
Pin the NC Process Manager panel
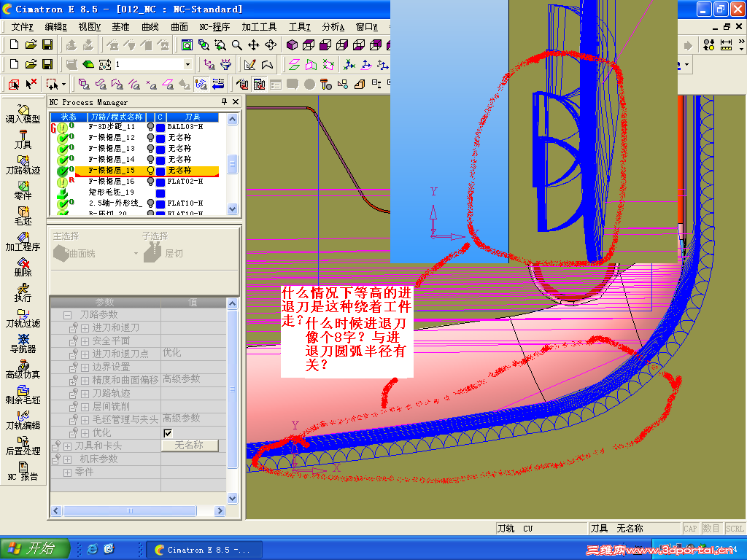[225, 102]
